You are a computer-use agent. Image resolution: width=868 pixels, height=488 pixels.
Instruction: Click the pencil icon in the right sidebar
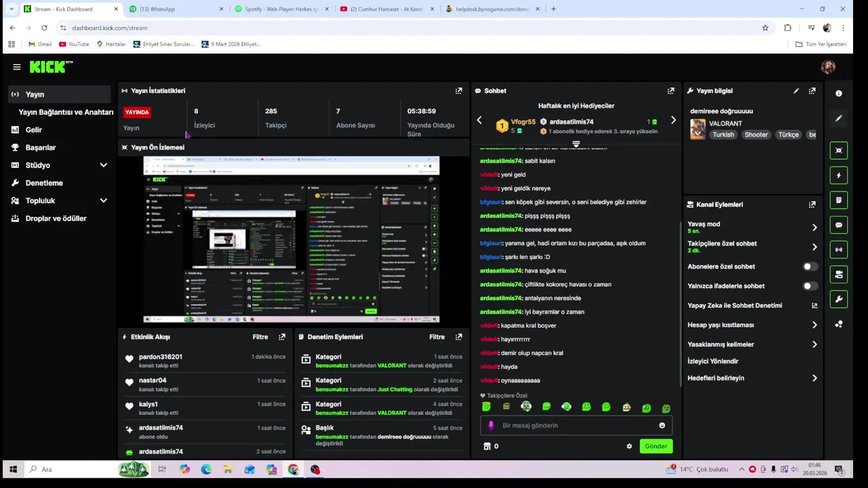pos(839,118)
